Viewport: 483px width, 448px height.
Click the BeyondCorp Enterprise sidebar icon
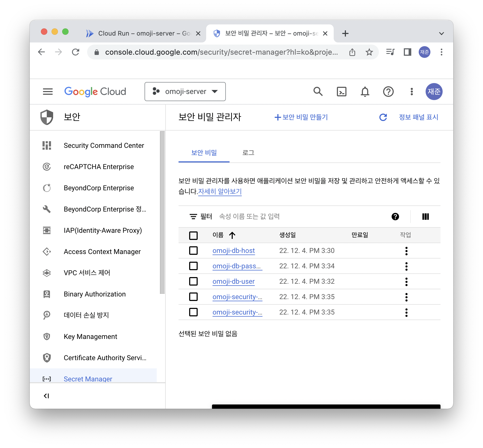click(x=47, y=188)
